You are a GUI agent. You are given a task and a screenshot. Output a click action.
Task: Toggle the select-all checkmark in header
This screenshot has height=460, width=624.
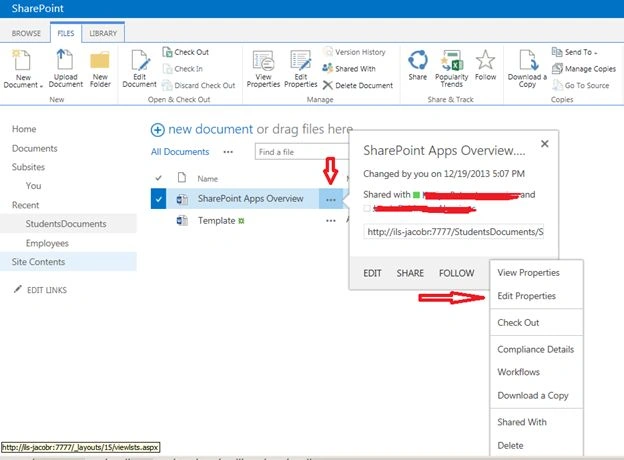[158, 178]
